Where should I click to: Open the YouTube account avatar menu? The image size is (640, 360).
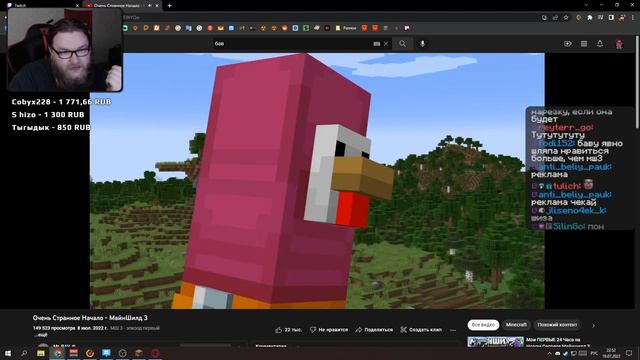619,44
